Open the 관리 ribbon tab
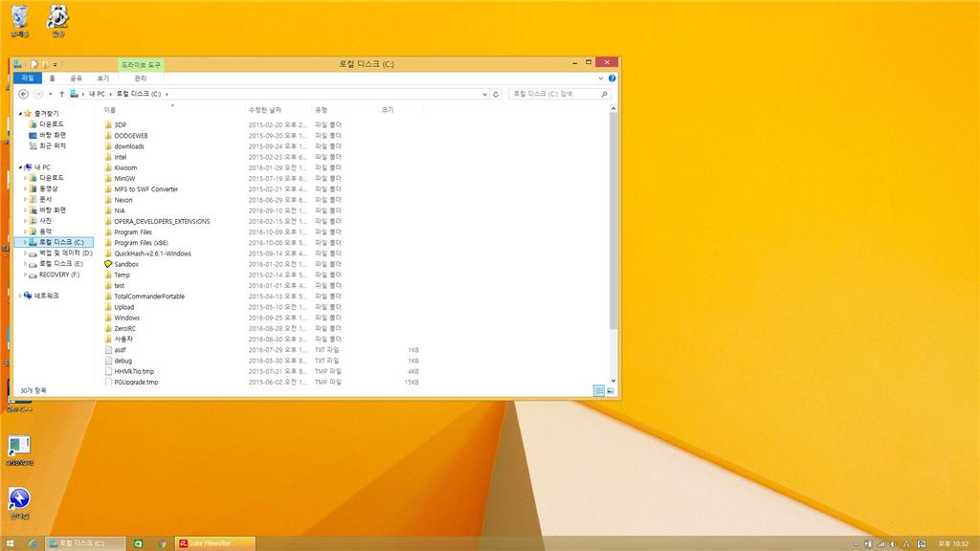 [141, 78]
